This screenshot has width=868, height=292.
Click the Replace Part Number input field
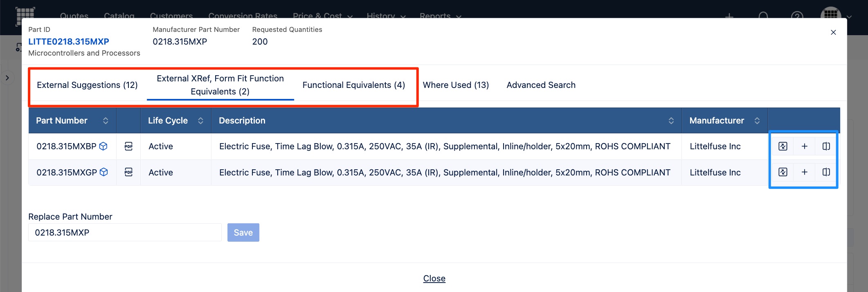[x=125, y=232]
